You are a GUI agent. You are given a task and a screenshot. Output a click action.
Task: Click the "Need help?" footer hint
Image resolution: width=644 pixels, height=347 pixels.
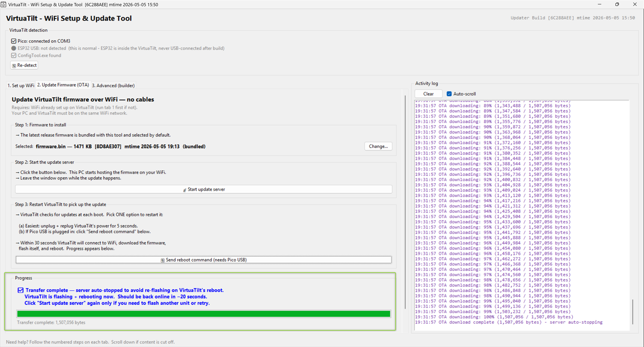click(x=90, y=342)
